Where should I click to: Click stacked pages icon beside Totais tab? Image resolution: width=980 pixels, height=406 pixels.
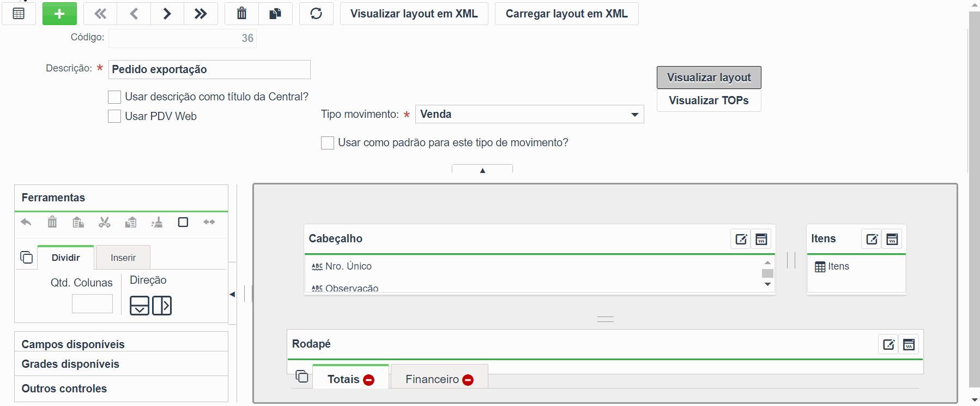(x=302, y=376)
